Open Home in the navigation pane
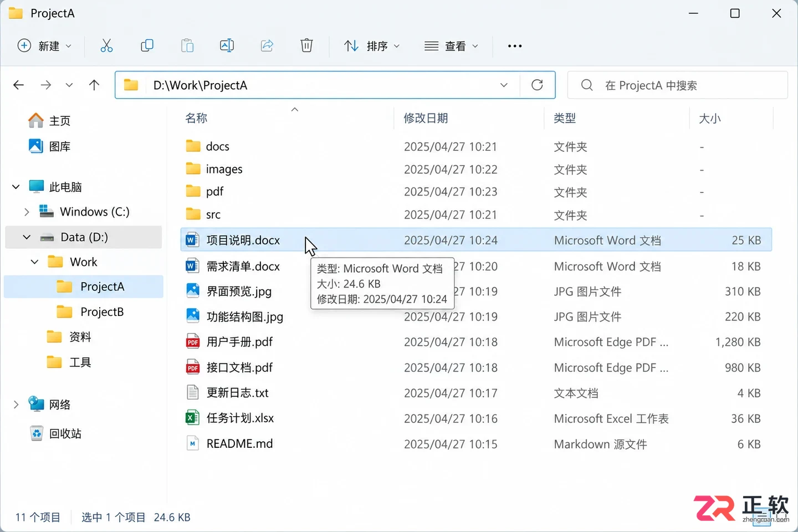The image size is (798, 532). 49,120
